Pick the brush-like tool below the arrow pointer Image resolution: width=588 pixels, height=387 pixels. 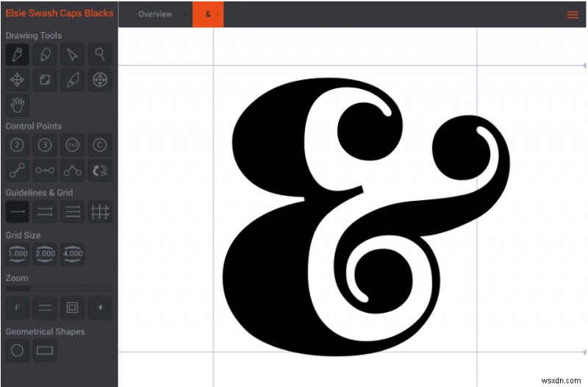[x=72, y=79]
